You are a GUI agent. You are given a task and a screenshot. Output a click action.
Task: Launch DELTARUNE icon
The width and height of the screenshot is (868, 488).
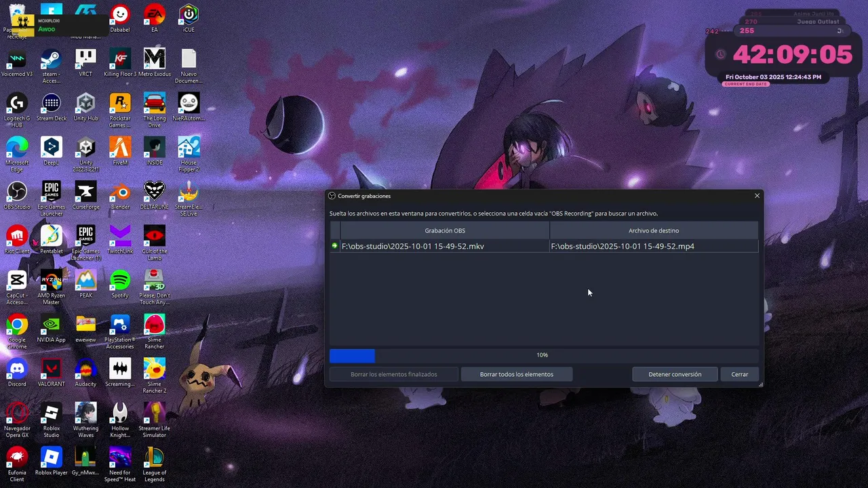point(155,196)
